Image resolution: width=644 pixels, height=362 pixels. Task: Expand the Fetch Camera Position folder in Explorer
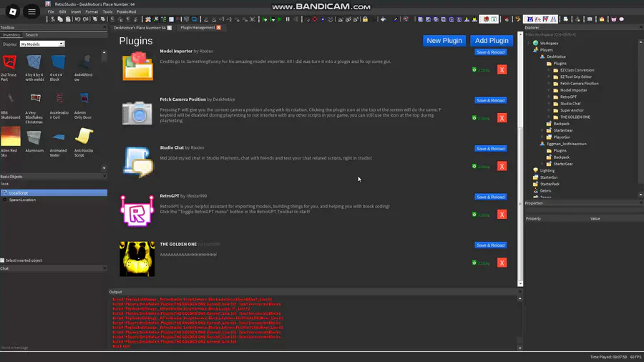(548, 83)
